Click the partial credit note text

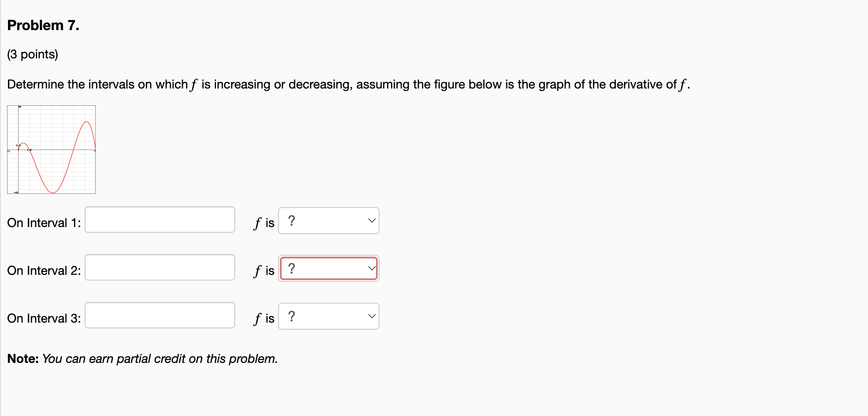pyautogui.click(x=142, y=359)
